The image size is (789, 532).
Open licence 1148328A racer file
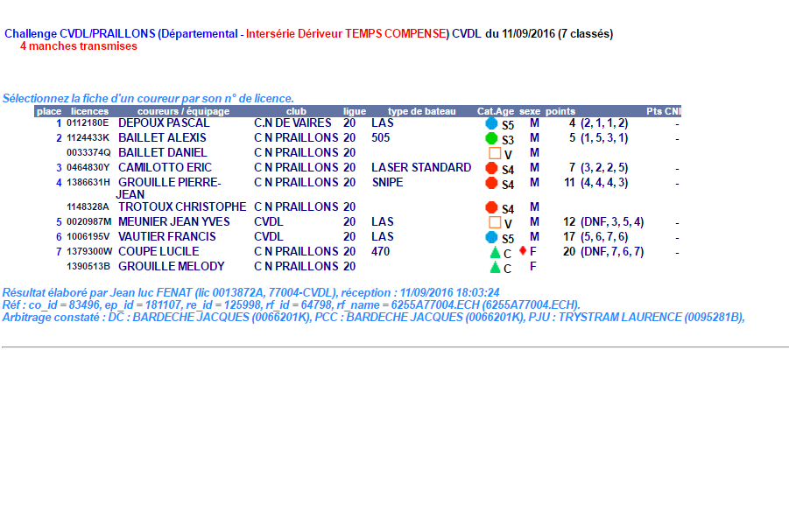[x=88, y=206]
